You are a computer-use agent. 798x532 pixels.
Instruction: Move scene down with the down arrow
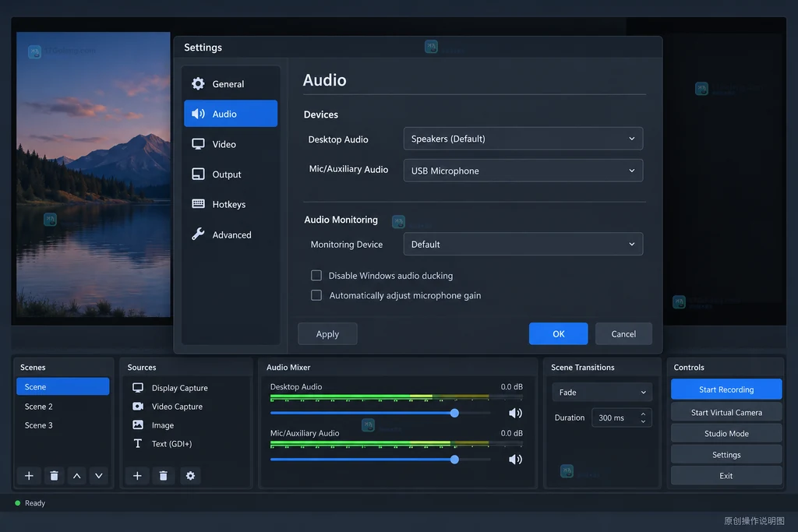(x=99, y=476)
